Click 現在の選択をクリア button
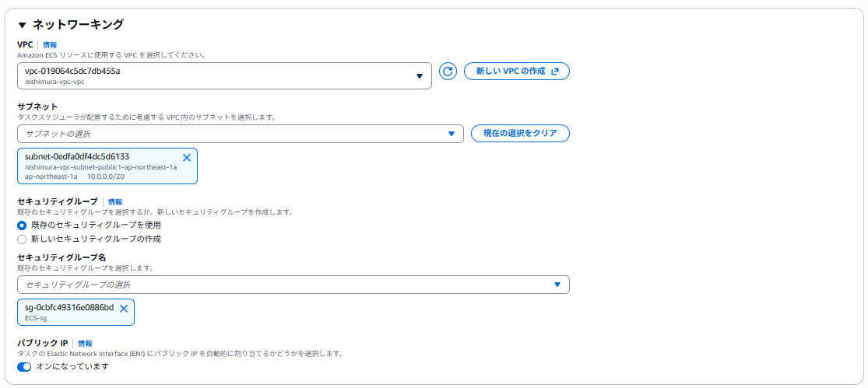This screenshot has height=388, width=868. pyautogui.click(x=520, y=133)
